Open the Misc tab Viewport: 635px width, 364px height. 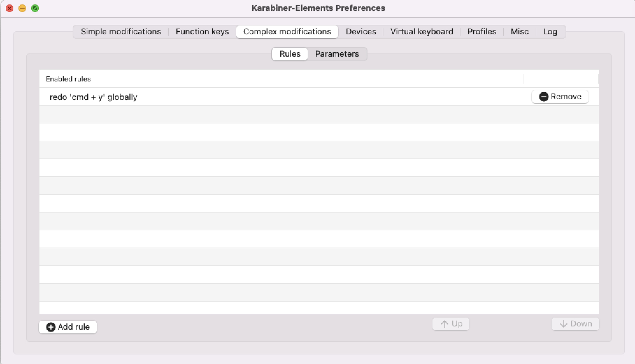click(x=520, y=31)
